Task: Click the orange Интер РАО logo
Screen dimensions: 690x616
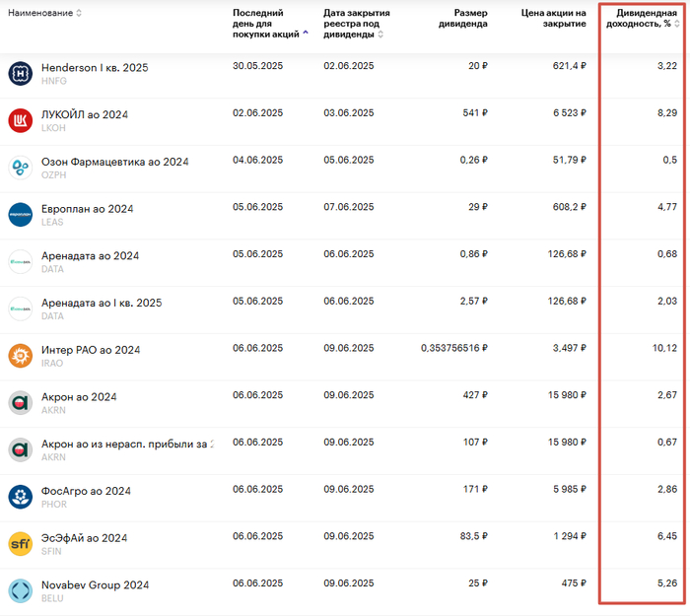Action: (21, 356)
